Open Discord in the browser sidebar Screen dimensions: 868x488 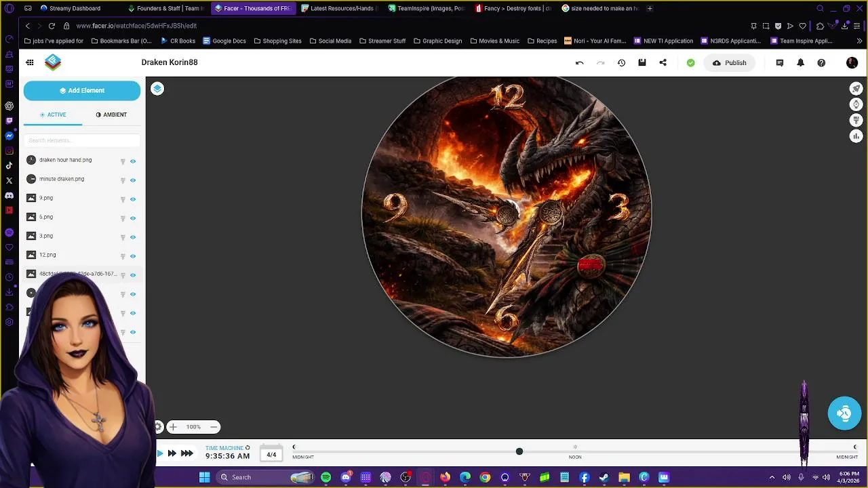(x=9, y=195)
